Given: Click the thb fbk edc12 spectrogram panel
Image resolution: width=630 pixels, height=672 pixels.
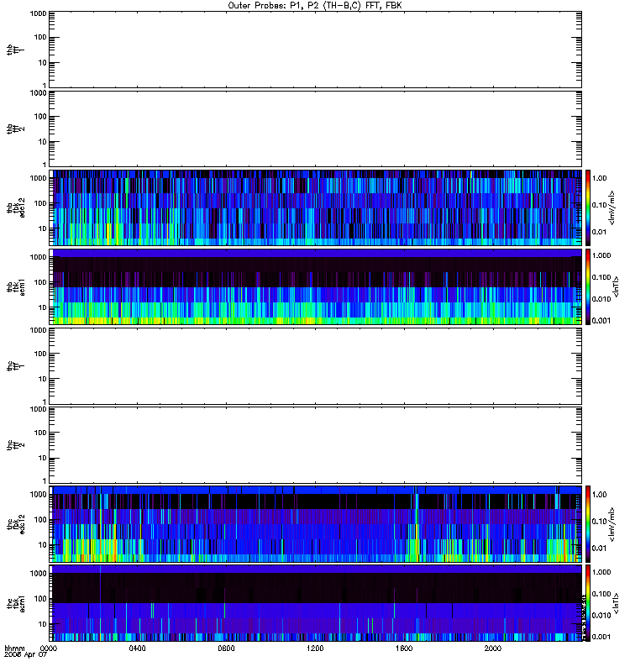Looking at the screenshot, I should [315, 207].
